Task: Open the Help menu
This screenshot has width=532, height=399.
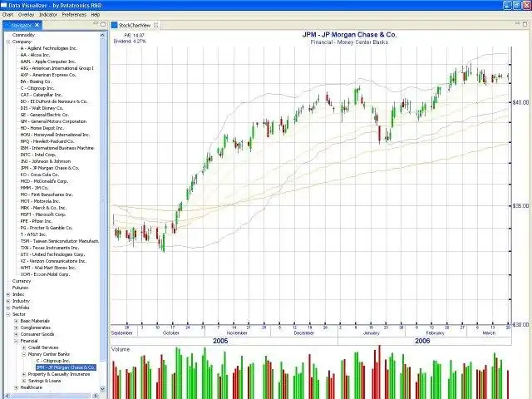Action: click(96, 15)
